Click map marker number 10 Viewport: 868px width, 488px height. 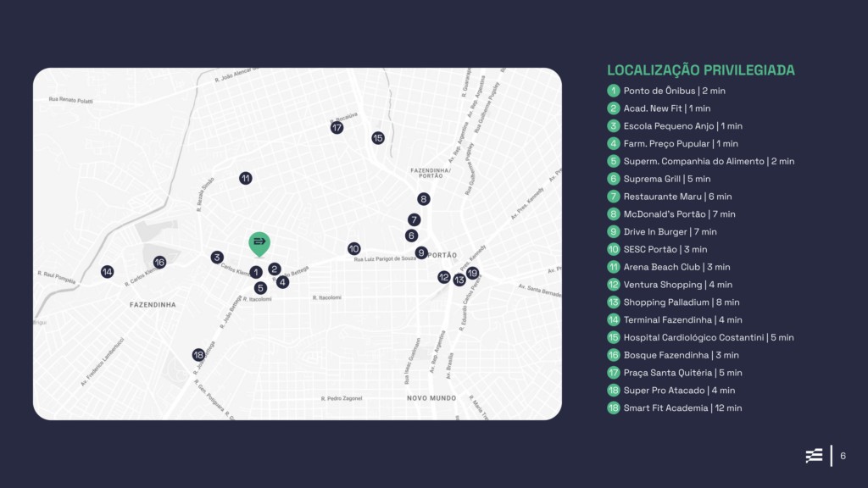tap(354, 249)
